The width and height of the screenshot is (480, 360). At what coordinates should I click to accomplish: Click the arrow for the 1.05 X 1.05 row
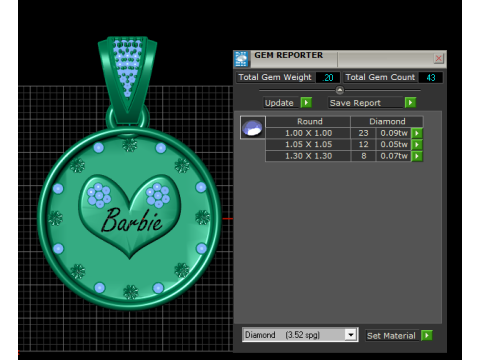417,144
